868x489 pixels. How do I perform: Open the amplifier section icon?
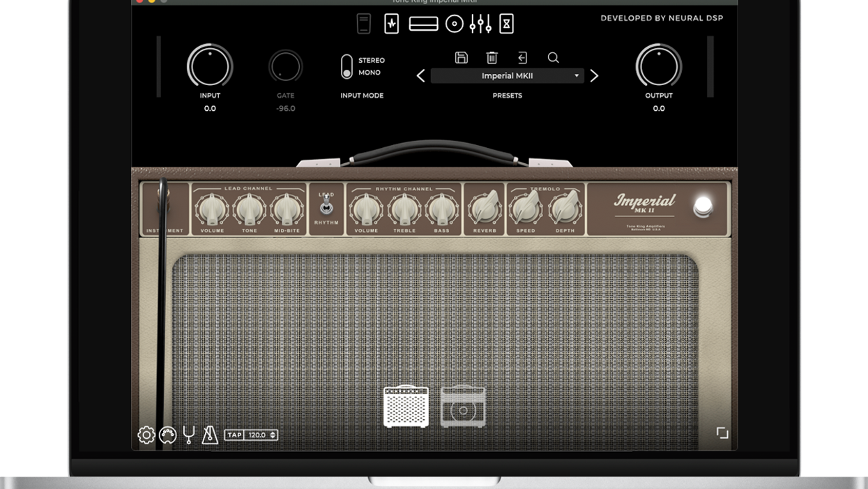[x=422, y=23]
